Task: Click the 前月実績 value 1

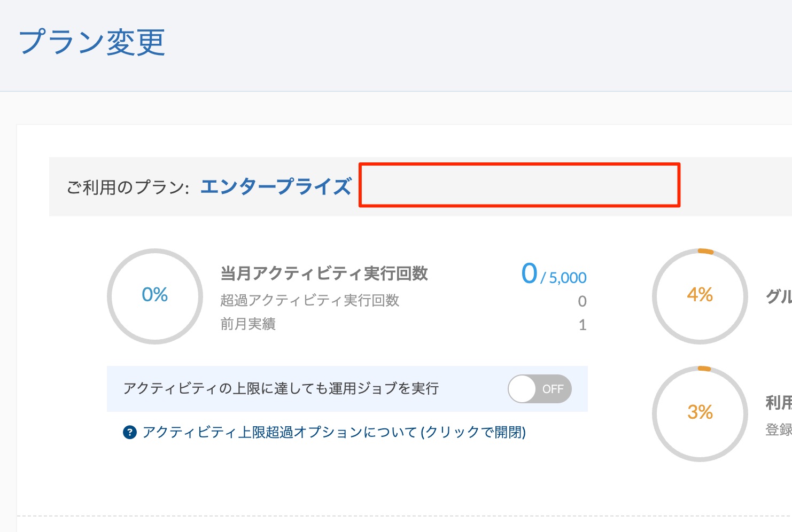Action: pos(583,325)
